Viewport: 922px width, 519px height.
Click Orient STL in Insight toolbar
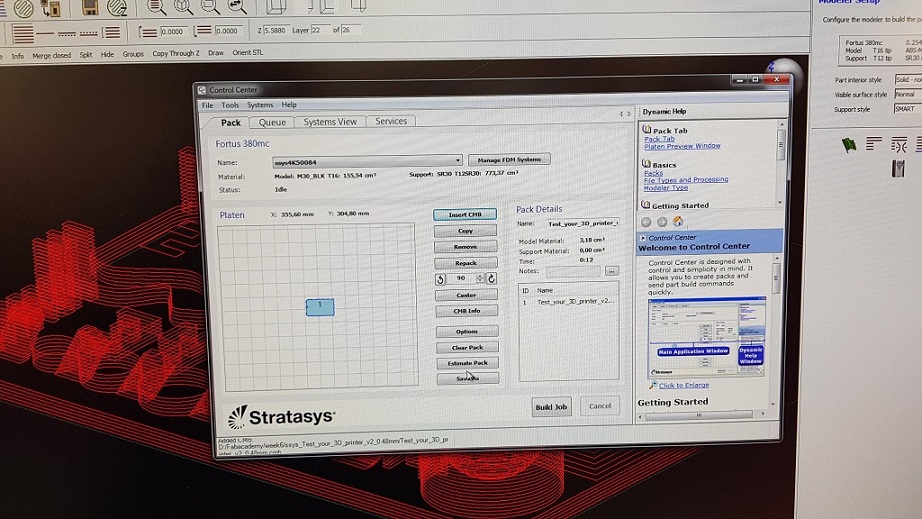click(x=248, y=53)
